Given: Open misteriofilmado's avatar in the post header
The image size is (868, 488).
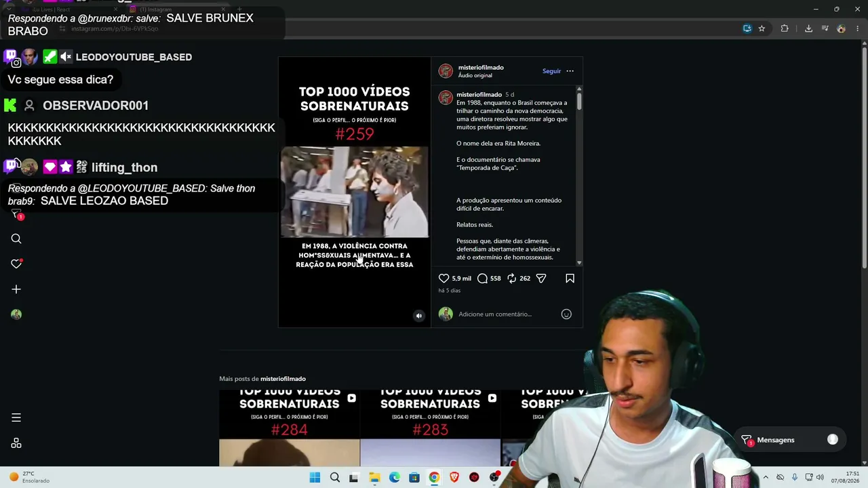Looking at the screenshot, I should [x=446, y=71].
